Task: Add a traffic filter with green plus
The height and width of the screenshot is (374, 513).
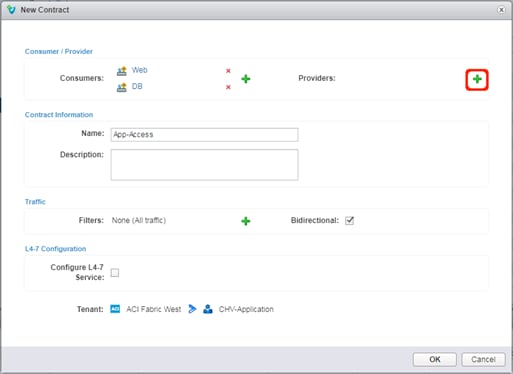Action: tap(246, 221)
